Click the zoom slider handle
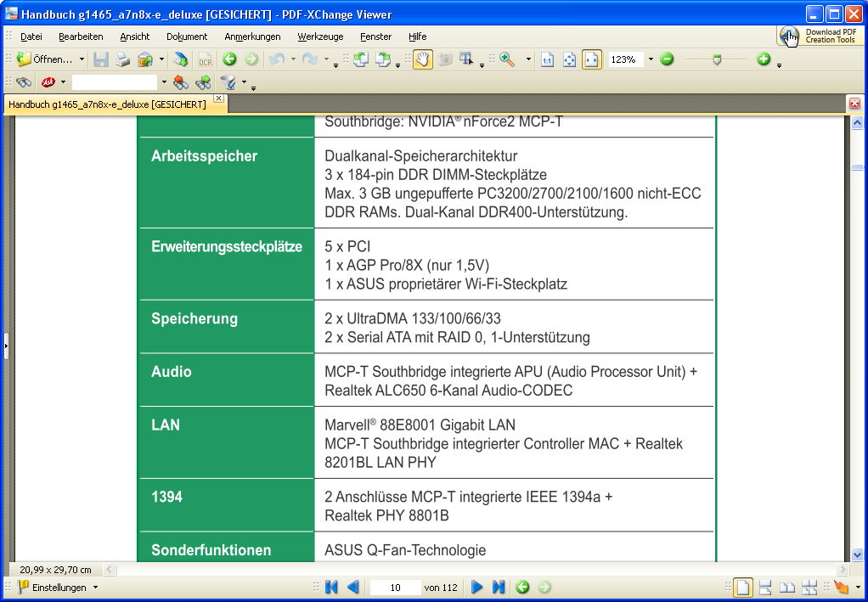868x602 pixels. [717, 59]
